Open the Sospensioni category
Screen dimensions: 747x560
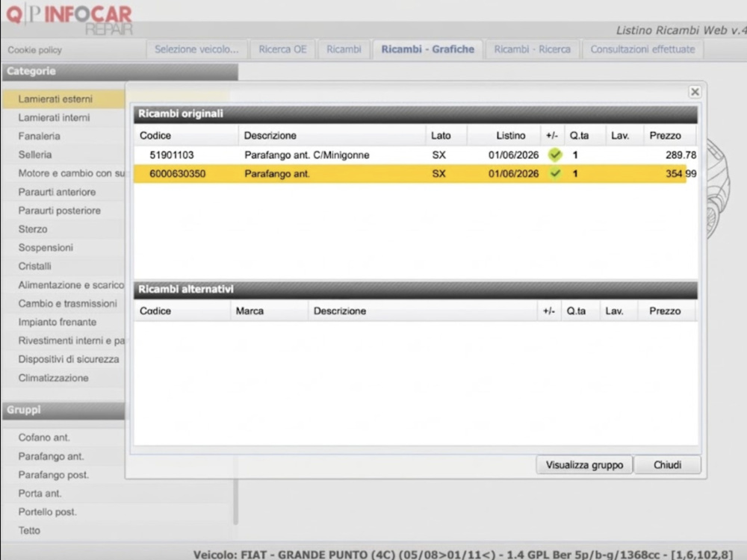[x=63, y=248]
